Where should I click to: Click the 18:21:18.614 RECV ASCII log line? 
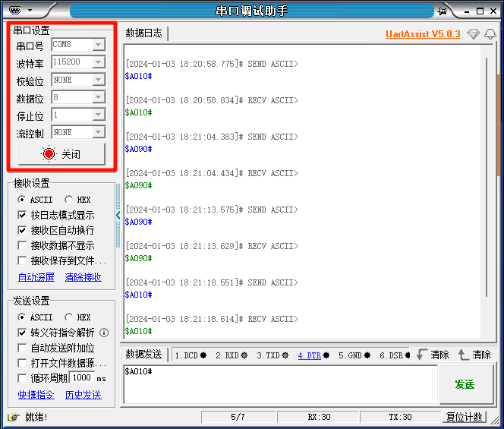tap(212, 319)
